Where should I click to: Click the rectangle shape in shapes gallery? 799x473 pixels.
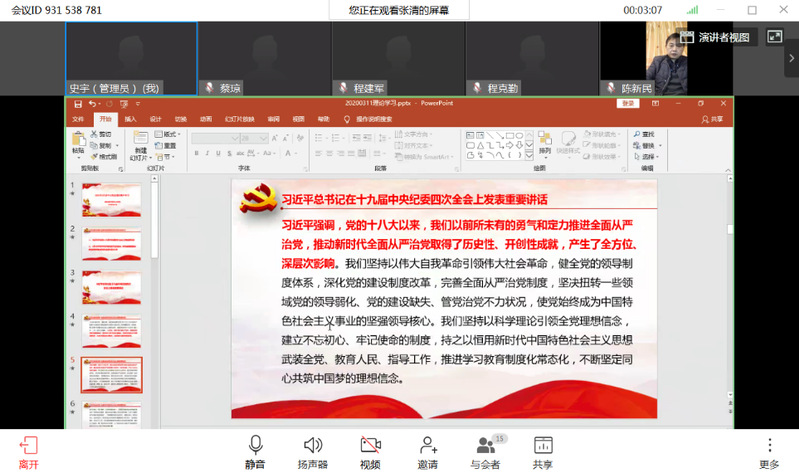[x=510, y=136]
